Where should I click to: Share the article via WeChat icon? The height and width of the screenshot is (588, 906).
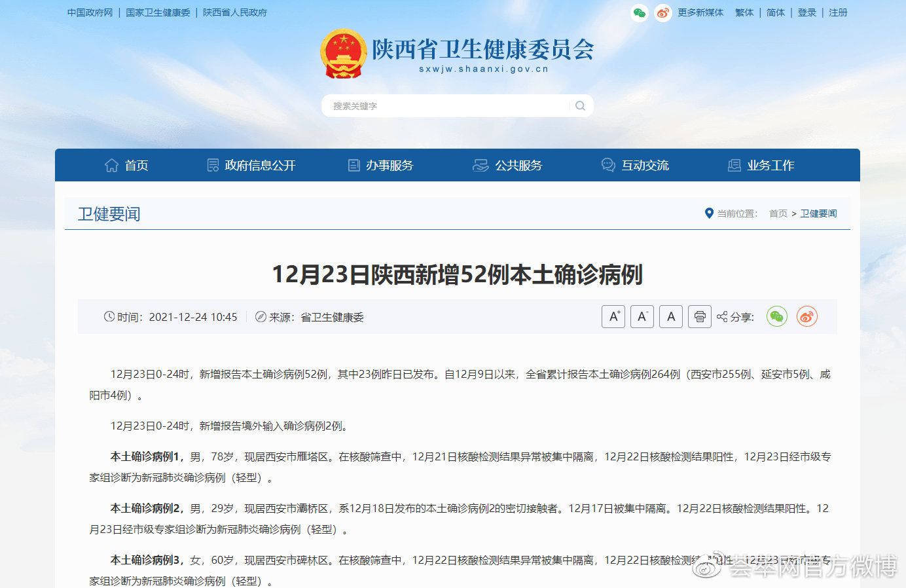[777, 316]
